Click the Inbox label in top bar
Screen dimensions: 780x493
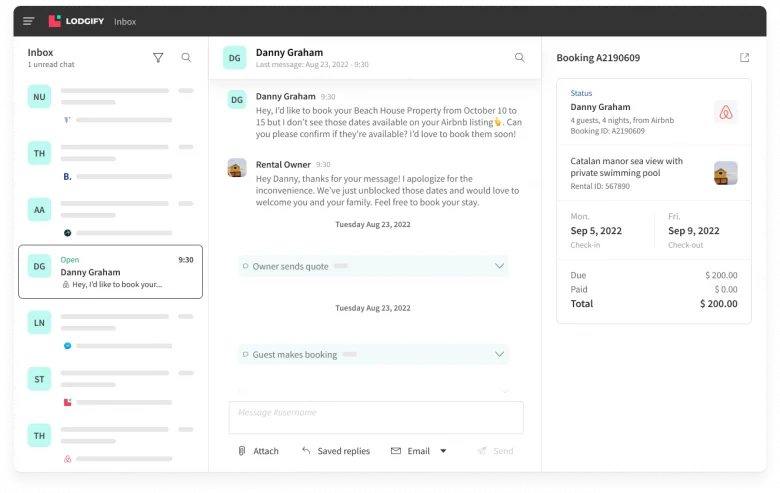click(x=125, y=21)
